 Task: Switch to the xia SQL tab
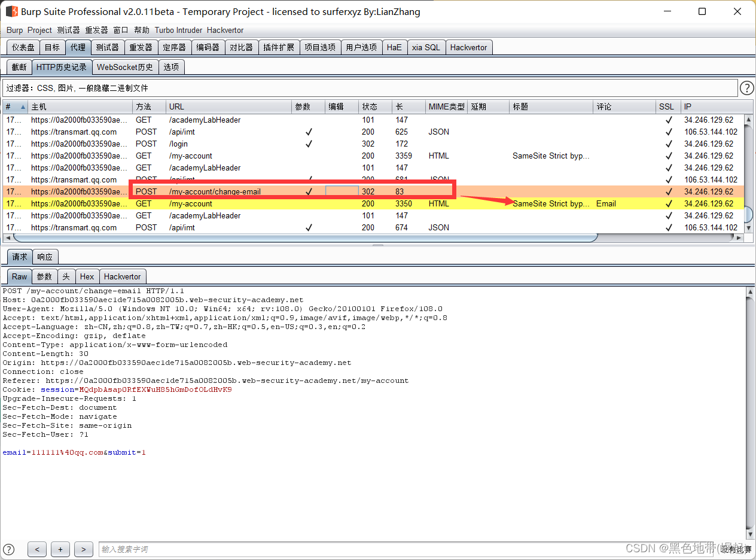click(426, 47)
